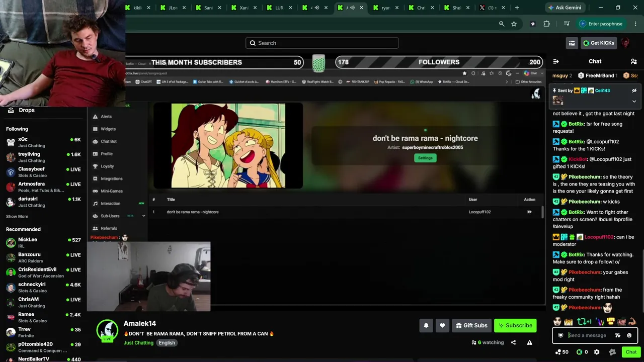The image size is (644, 362).
Task: Click the chat identity badge icon
Action: point(560,335)
